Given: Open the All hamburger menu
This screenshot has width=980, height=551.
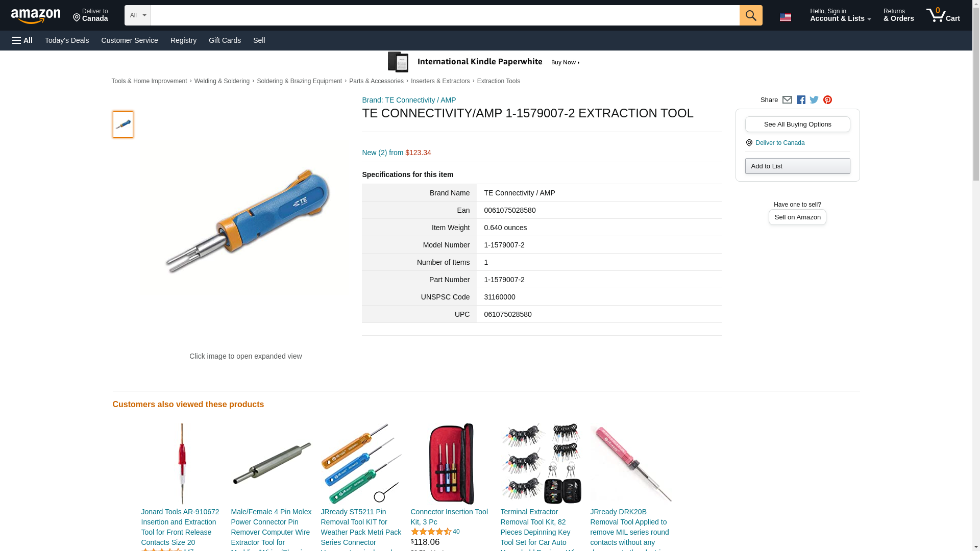Looking at the screenshot, I should 22,40.
